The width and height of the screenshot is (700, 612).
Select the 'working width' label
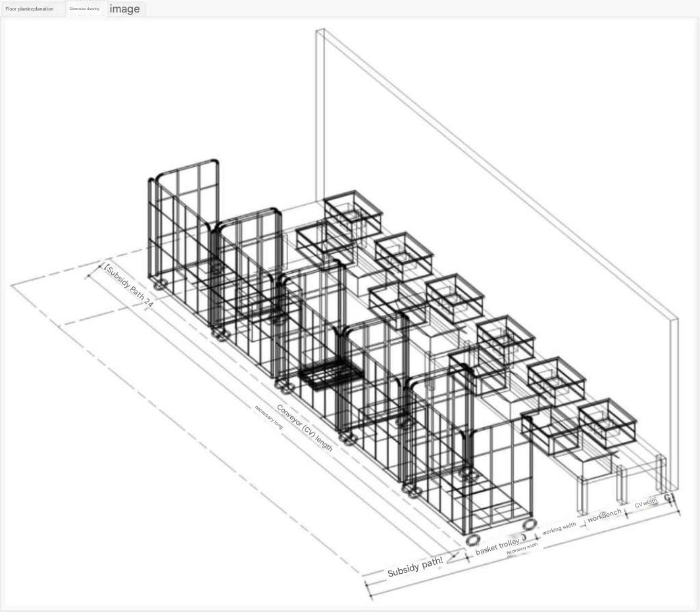tap(559, 527)
